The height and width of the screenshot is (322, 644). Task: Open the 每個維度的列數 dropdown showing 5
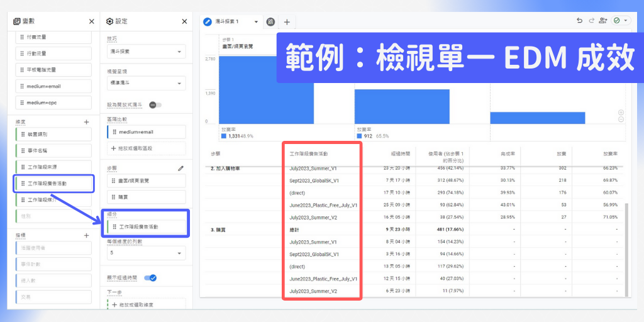click(x=146, y=253)
